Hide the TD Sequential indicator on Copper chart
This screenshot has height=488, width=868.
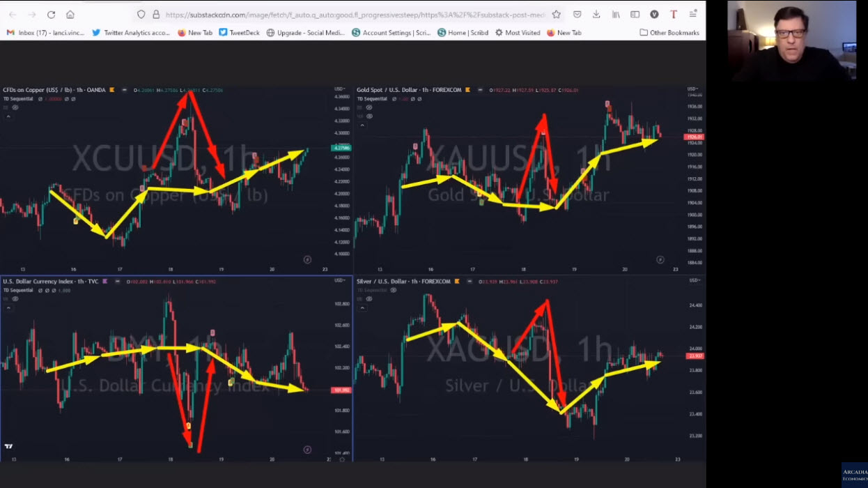click(40, 98)
